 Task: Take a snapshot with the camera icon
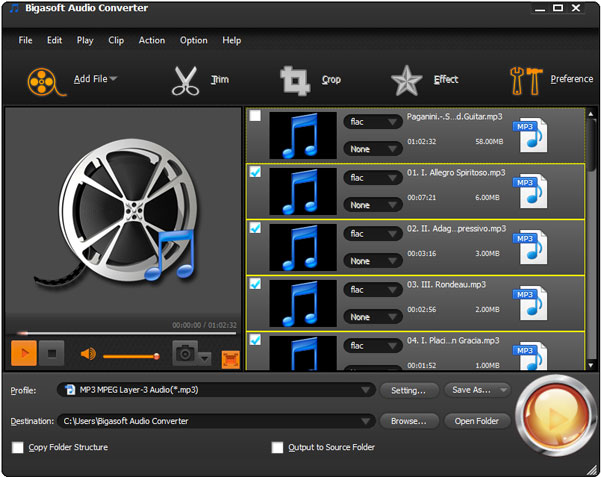point(186,353)
